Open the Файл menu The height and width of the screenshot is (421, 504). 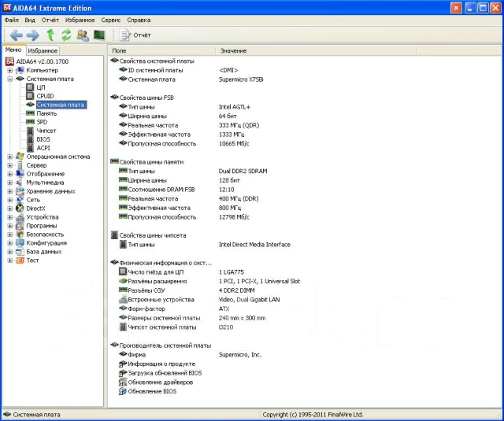coord(11,20)
